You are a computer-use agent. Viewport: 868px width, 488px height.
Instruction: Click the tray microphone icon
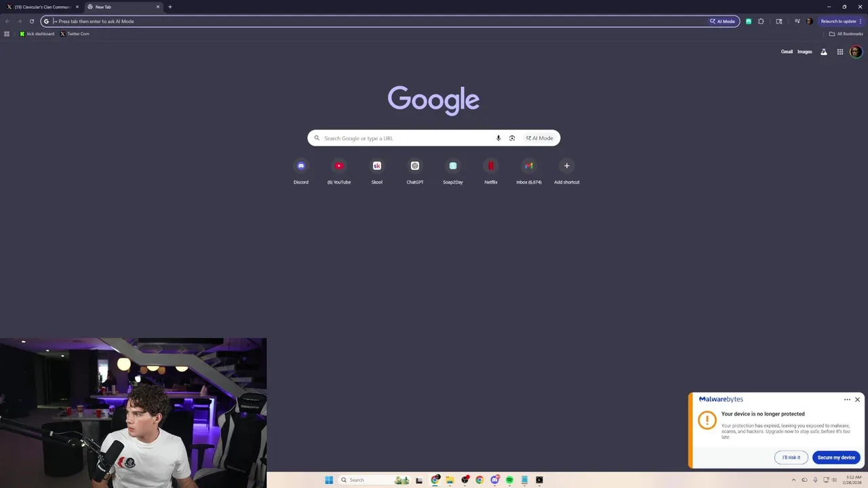(815, 480)
